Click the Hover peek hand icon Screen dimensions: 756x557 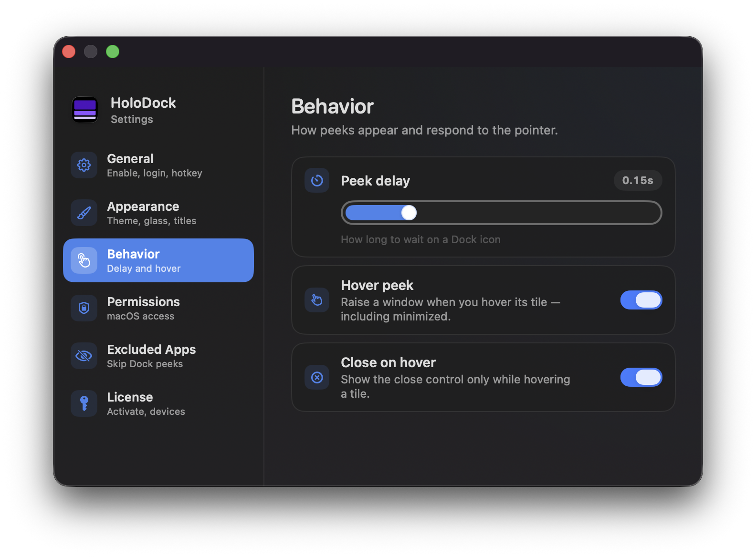click(x=317, y=300)
